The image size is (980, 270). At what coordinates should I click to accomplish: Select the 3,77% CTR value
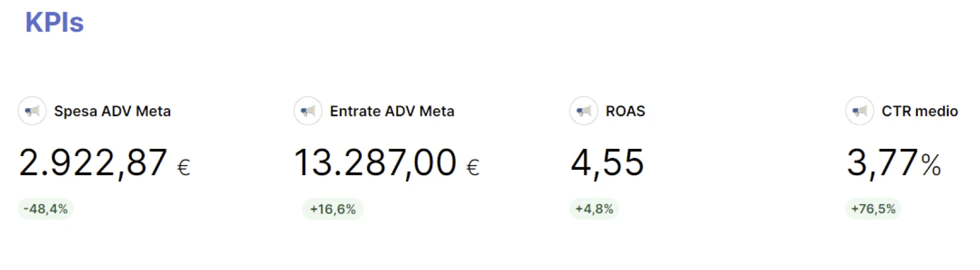point(893,163)
